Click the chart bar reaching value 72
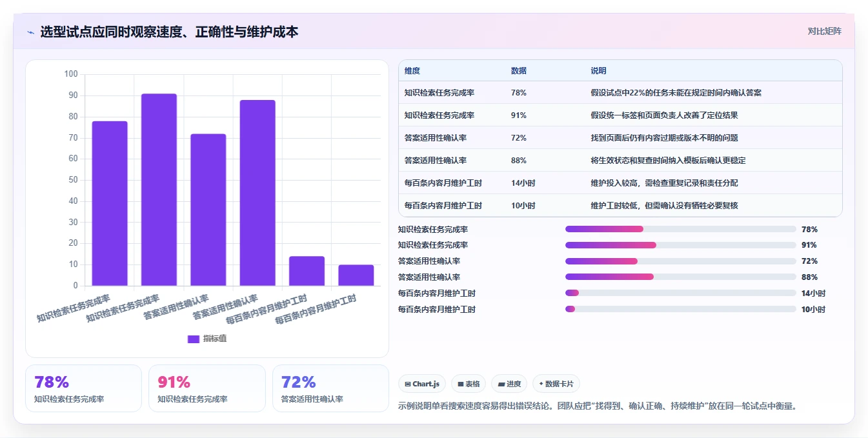This screenshot has width=868, height=438. (x=208, y=210)
